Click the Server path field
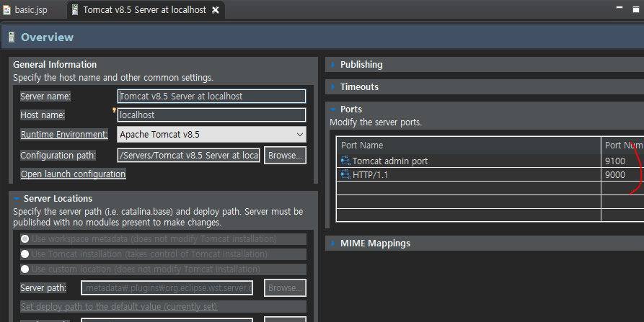Viewport: 644px width, 322px height. (167, 288)
